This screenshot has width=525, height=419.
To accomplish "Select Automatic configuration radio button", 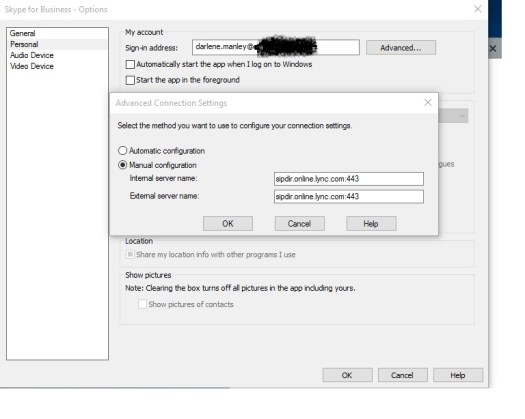I will [123, 151].
